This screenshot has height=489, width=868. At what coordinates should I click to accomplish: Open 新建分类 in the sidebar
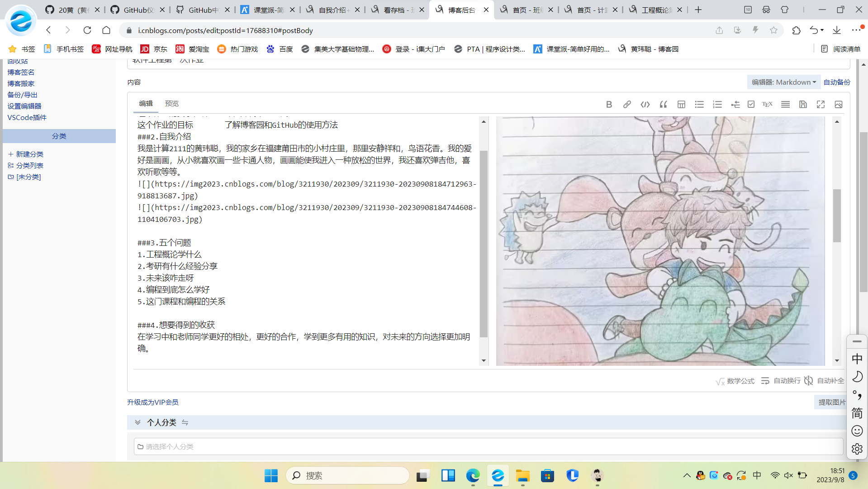pyautogui.click(x=26, y=154)
